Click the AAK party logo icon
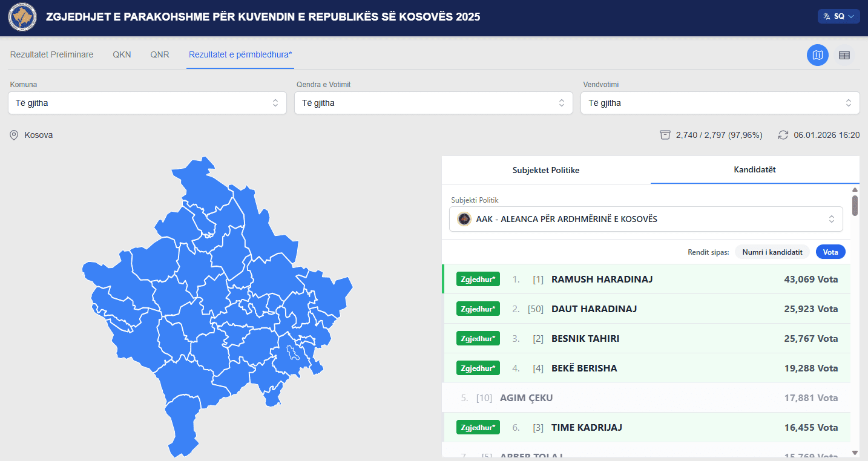Image resolution: width=868 pixels, height=461 pixels. [x=464, y=219]
